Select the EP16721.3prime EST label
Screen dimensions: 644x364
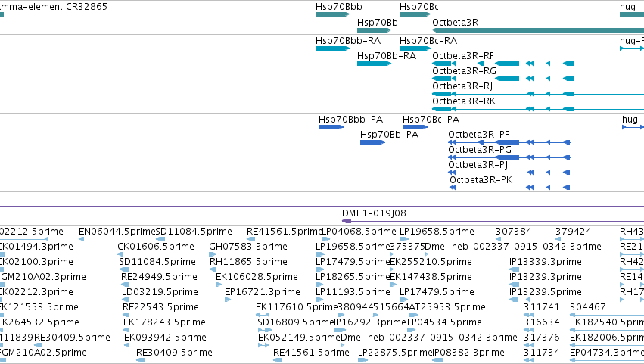(263, 293)
